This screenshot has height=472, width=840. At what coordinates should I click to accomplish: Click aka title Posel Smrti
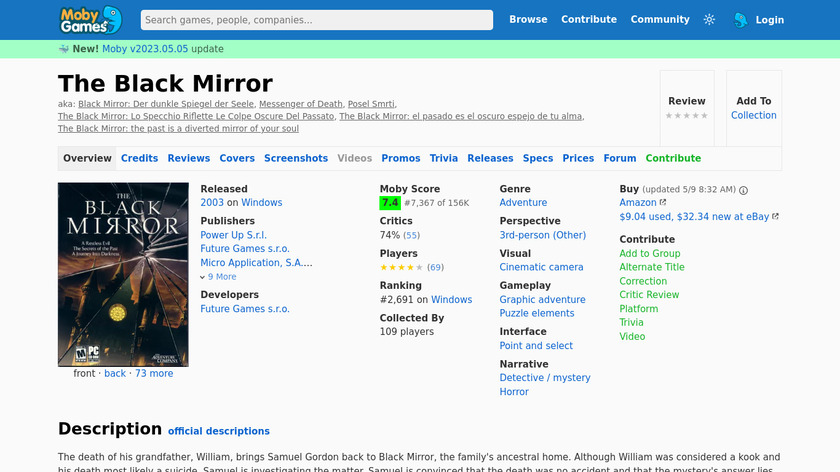point(371,104)
